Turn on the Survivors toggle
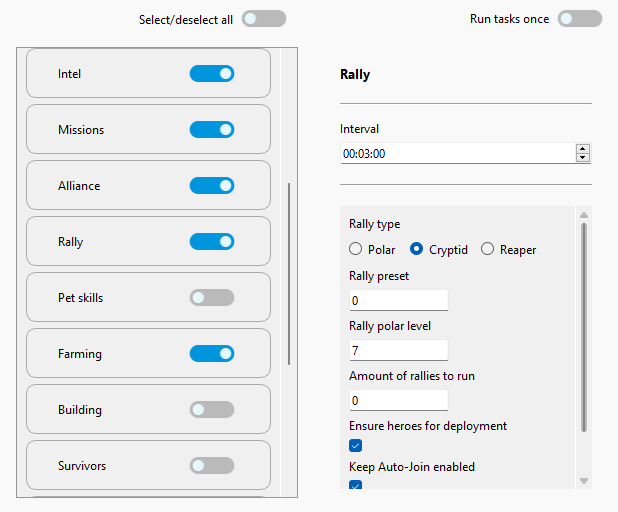Image resolution: width=618 pixels, height=512 pixels. [211, 466]
